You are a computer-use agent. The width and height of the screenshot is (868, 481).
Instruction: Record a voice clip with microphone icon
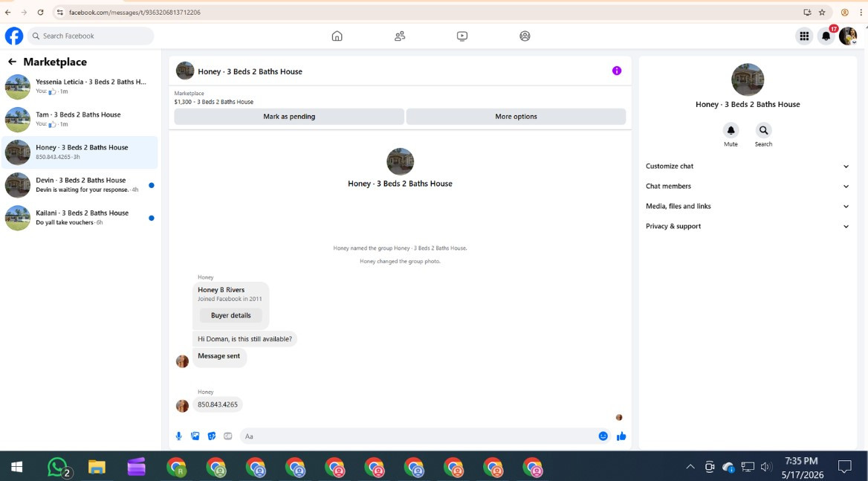[x=179, y=436]
